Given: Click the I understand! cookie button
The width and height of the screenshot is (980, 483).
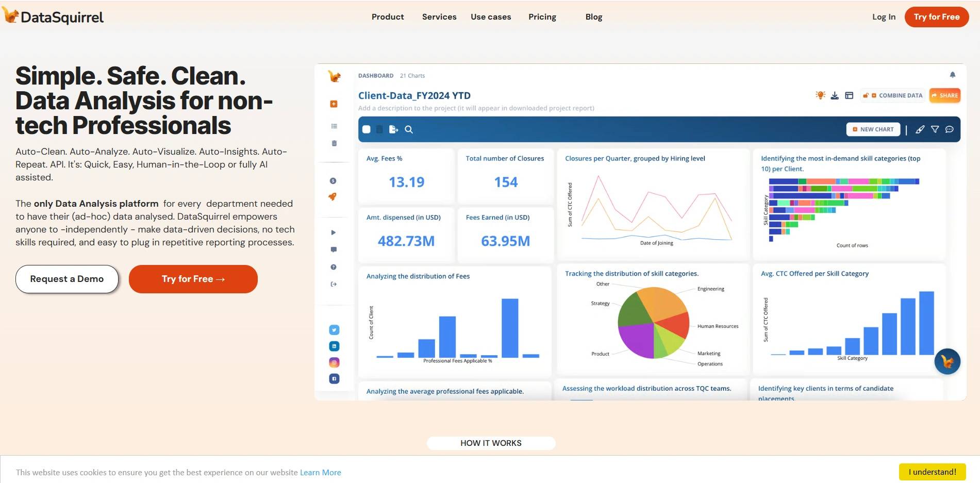Looking at the screenshot, I should pos(933,472).
